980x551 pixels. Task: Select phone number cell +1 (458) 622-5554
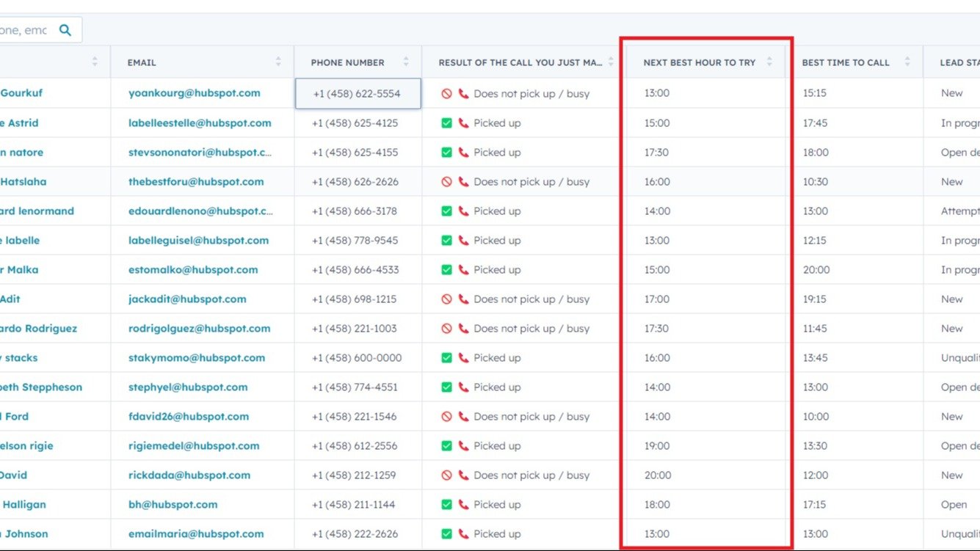[357, 94]
